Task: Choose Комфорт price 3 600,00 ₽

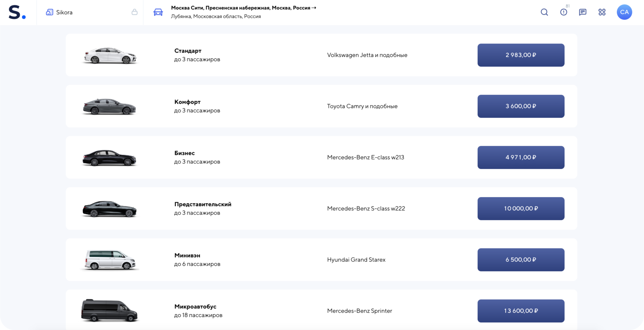Action: coord(521,106)
